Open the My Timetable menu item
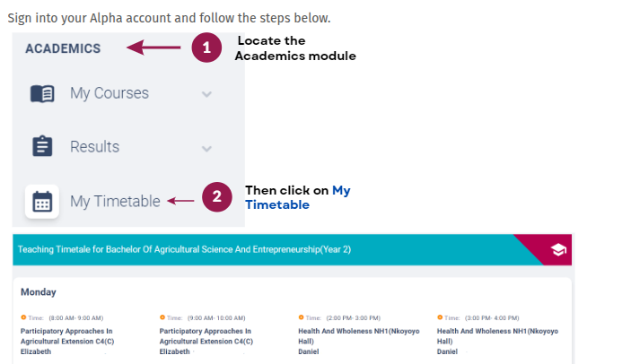This screenshot has width=622, height=364. (x=115, y=202)
